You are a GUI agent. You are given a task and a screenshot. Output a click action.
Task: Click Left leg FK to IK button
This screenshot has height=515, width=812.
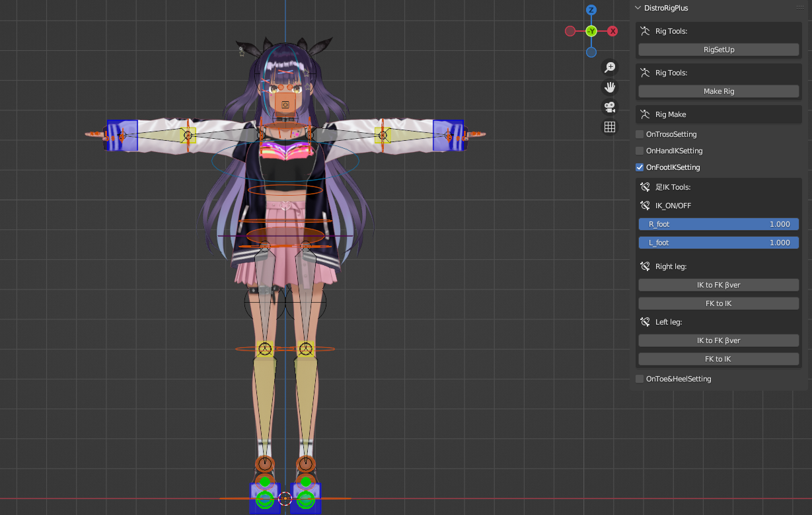click(719, 359)
